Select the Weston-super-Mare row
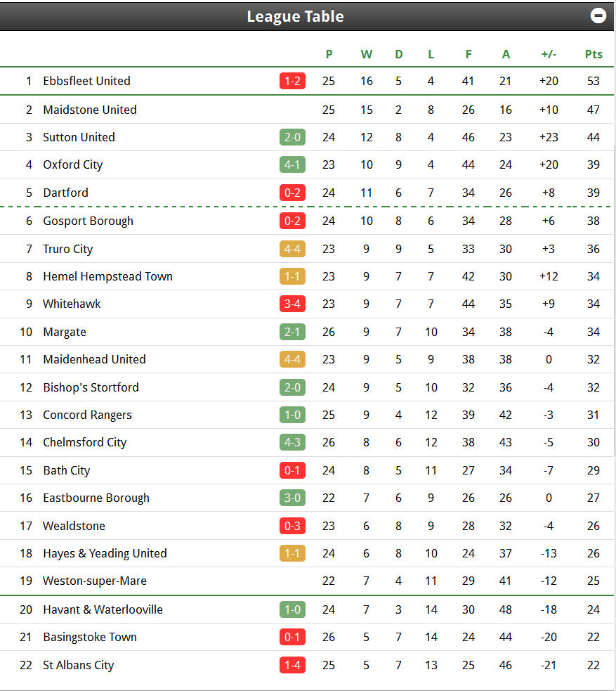The width and height of the screenshot is (616, 691). 307,581
